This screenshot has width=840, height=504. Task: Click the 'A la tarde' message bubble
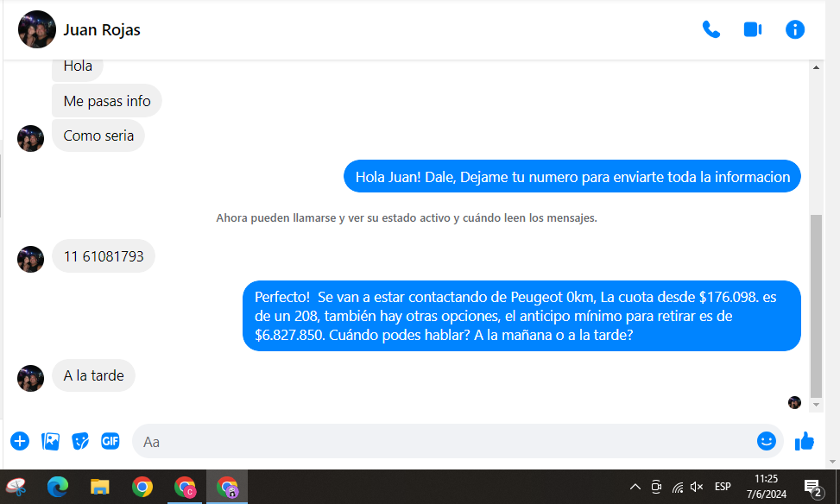pos(93,375)
